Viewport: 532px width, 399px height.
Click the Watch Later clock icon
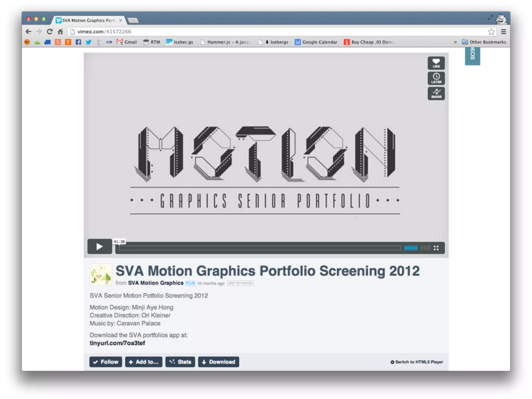tap(436, 78)
